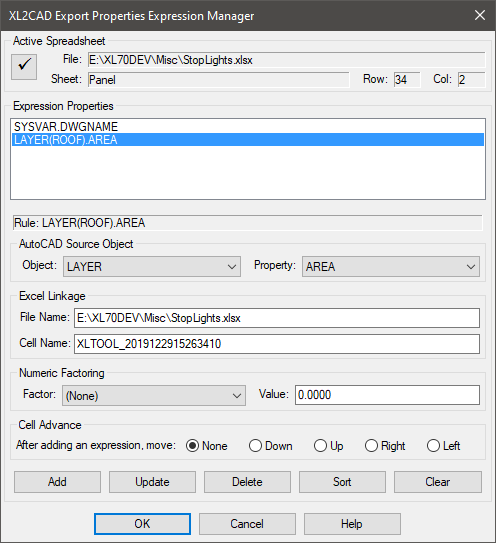The image size is (496, 543).
Task: Choose Up cell advance radio button
Action: (x=328, y=446)
